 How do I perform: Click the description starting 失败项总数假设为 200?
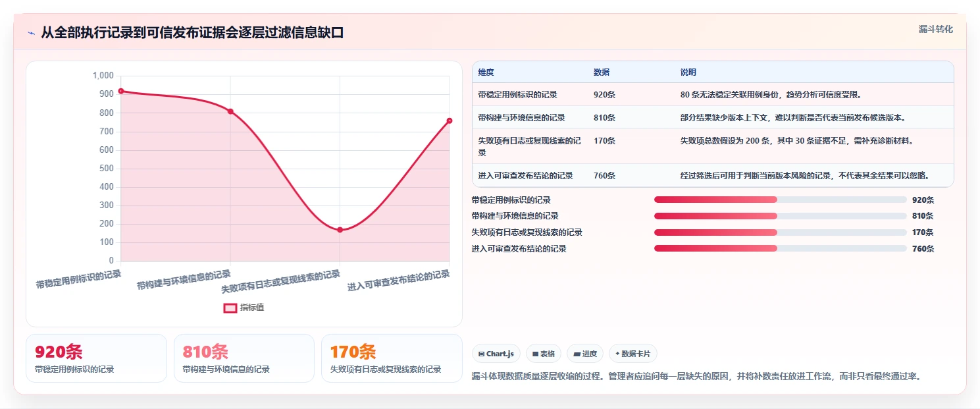click(797, 141)
